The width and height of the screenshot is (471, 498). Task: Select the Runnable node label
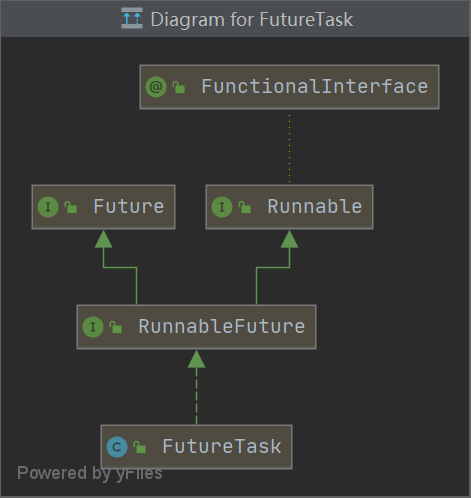coord(315,206)
